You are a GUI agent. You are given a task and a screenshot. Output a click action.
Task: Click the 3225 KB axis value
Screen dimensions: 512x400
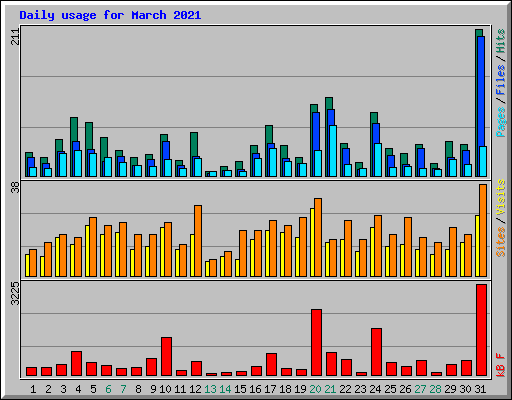coord(15,293)
